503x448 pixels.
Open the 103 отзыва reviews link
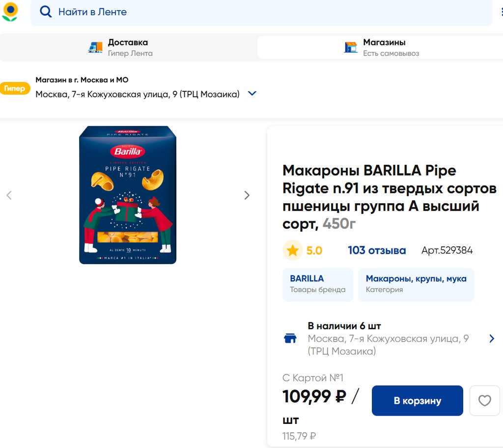click(x=377, y=251)
